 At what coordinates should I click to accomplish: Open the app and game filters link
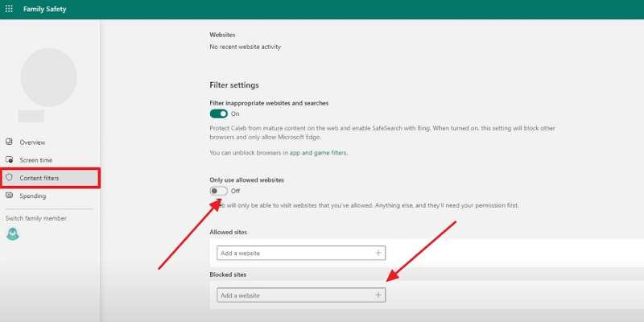(x=318, y=153)
